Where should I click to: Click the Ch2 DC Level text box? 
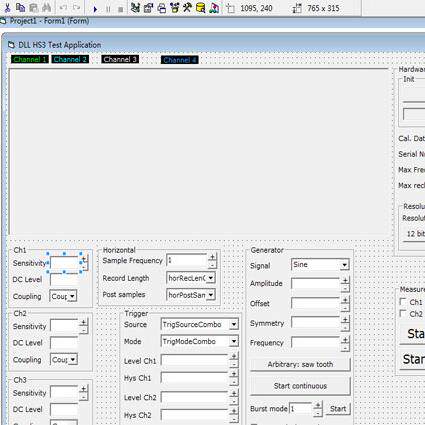pyautogui.click(x=64, y=343)
